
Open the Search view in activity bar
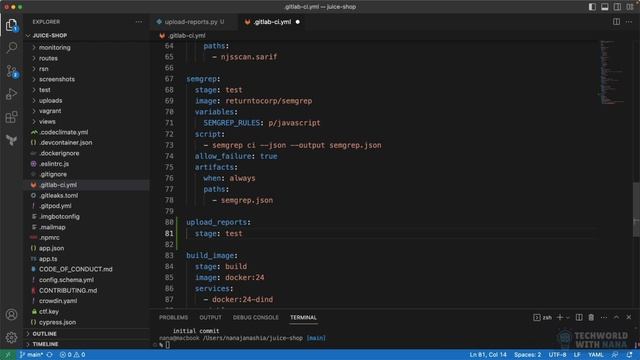click(11, 47)
